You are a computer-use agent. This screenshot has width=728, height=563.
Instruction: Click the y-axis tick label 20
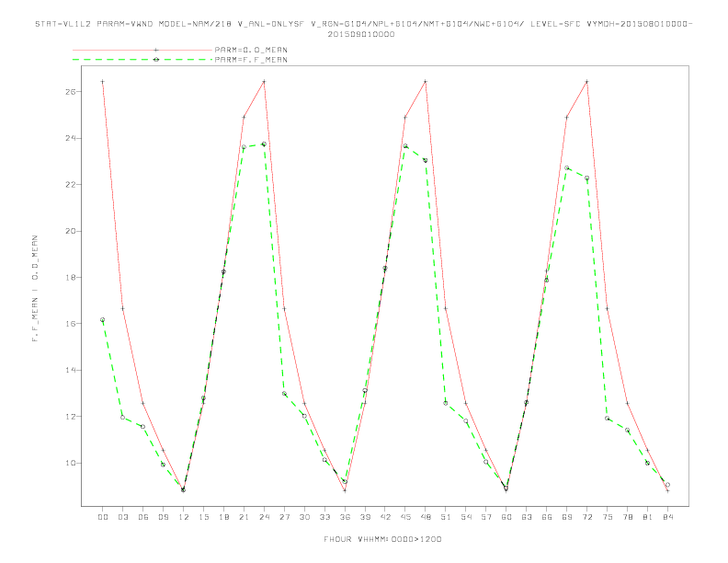[71, 231]
